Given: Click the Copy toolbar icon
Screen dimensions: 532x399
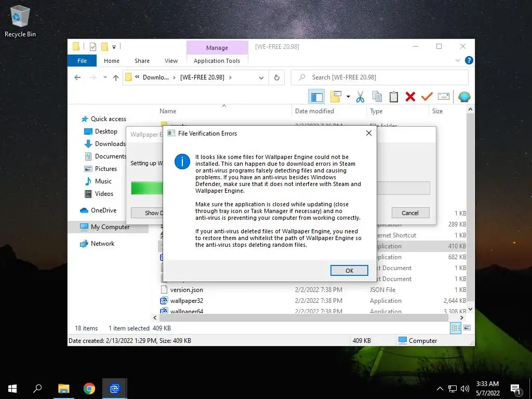Looking at the screenshot, I should point(377,97).
